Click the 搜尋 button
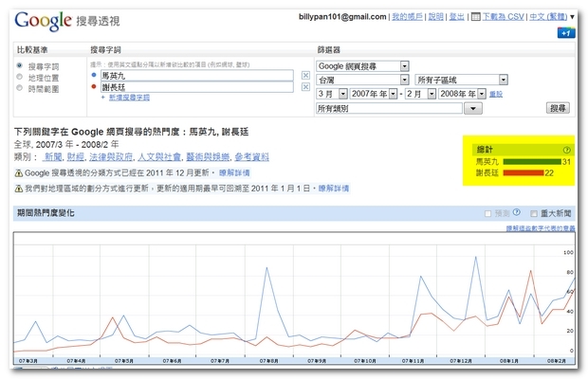Screen dimensions: 588x379 coord(558,108)
